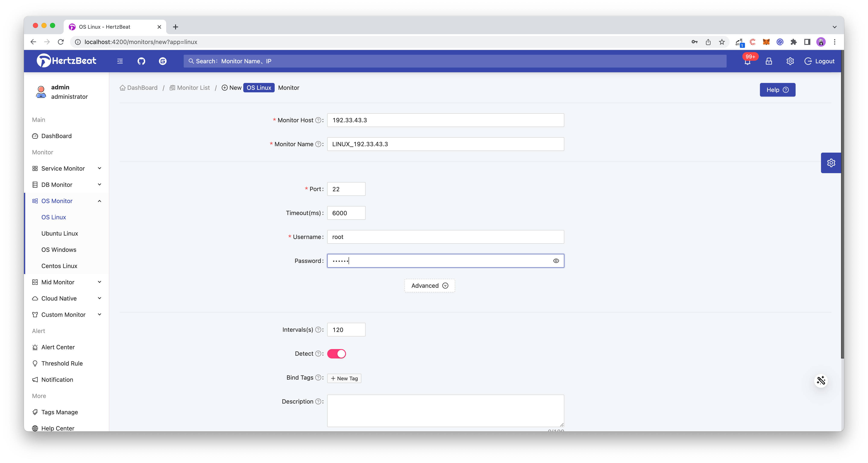
Task: Click the lock screen icon
Action: coord(769,61)
